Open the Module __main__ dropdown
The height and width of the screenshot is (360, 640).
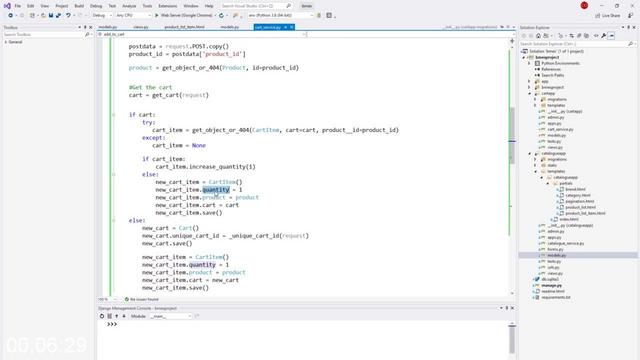coord(171,316)
